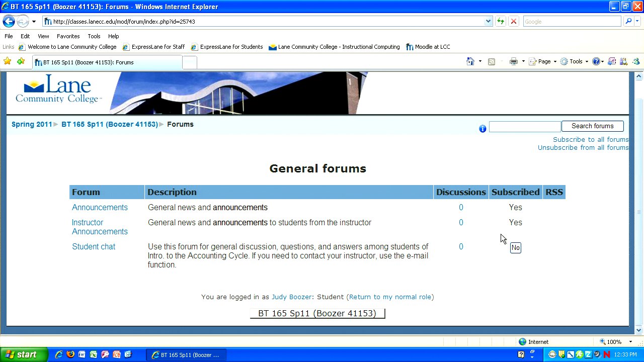The width and height of the screenshot is (644, 362).
Task: Open the View menu
Action: [43, 36]
